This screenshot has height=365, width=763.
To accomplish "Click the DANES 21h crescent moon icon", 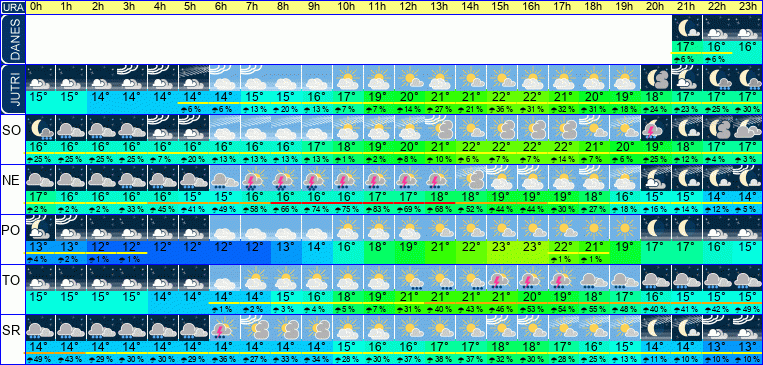I will point(686,28).
